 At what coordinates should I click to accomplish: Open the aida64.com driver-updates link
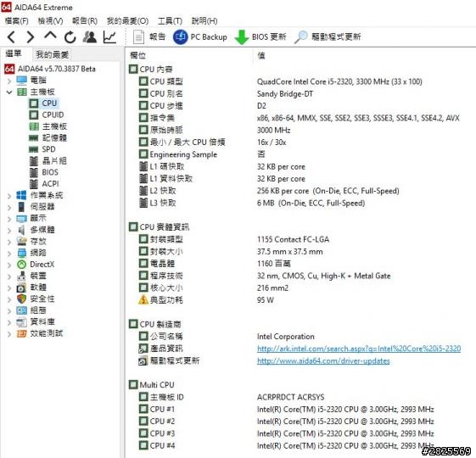(323, 360)
